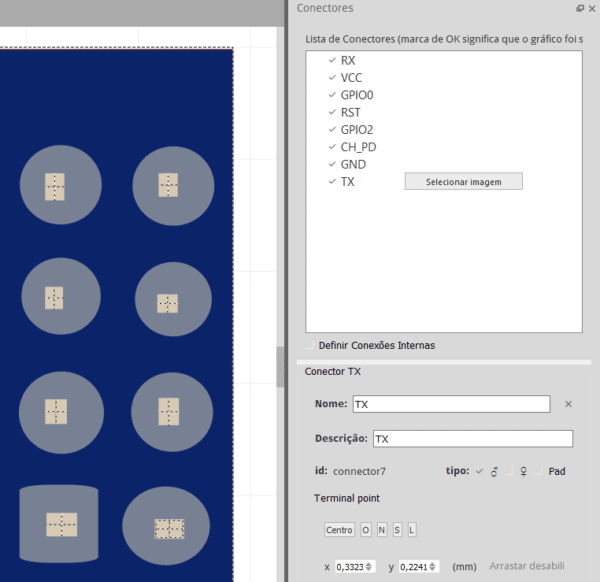The image size is (600, 582).
Task: Select the RX connector in the list
Action: [347, 60]
